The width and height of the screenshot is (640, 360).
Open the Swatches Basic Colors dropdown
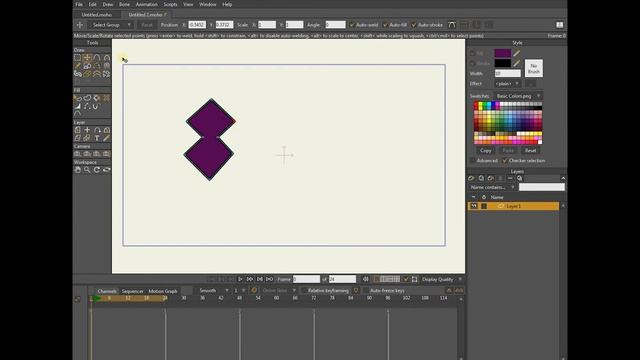[x=518, y=96]
